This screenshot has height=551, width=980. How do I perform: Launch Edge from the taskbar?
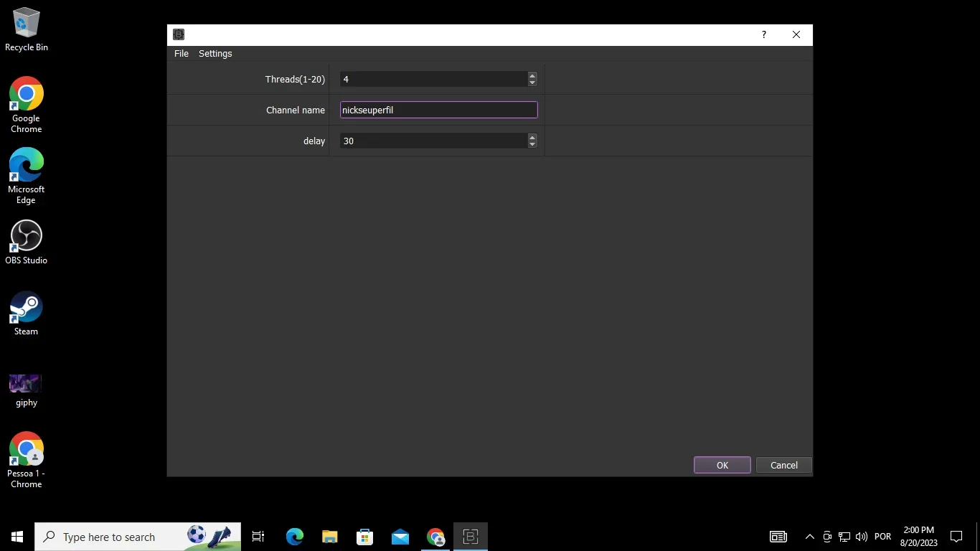[x=294, y=537]
